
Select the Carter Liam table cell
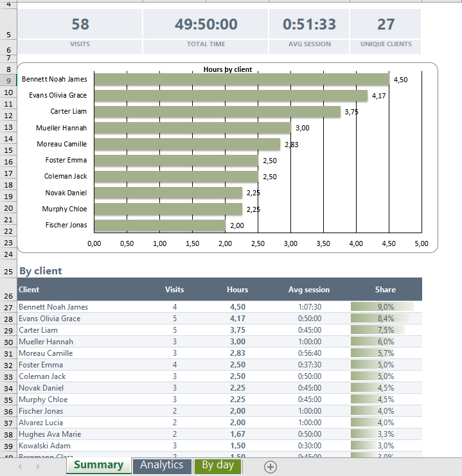(x=80, y=330)
